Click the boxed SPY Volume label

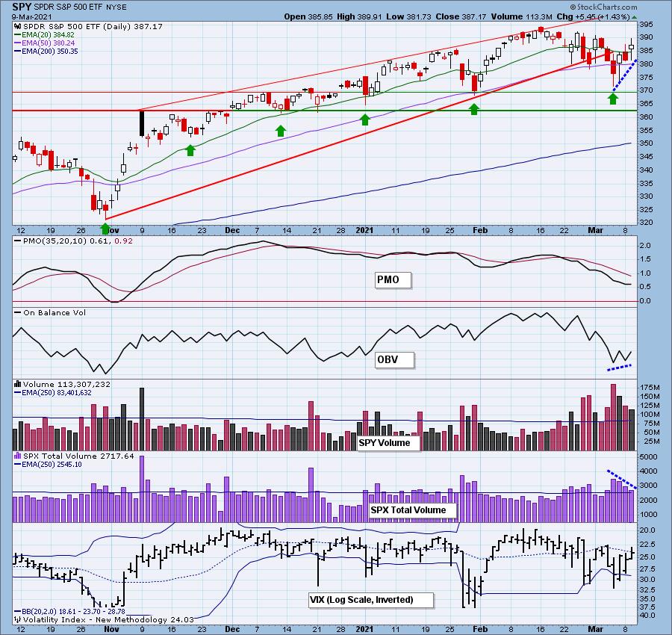coord(388,443)
